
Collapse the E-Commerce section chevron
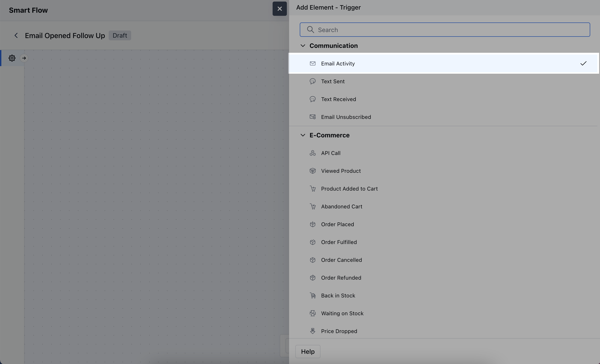coord(303,135)
